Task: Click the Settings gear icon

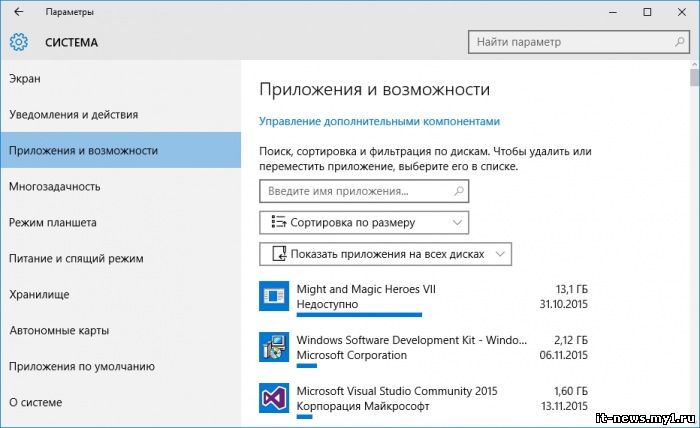Action: tap(19, 42)
